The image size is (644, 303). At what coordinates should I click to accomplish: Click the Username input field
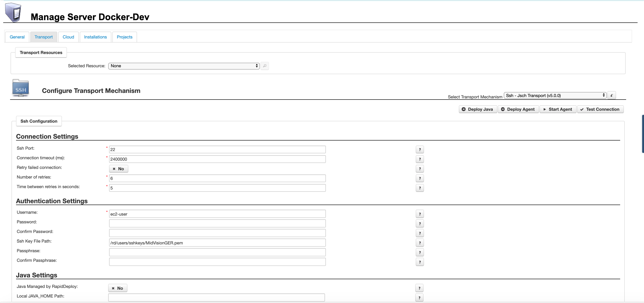coord(217,214)
